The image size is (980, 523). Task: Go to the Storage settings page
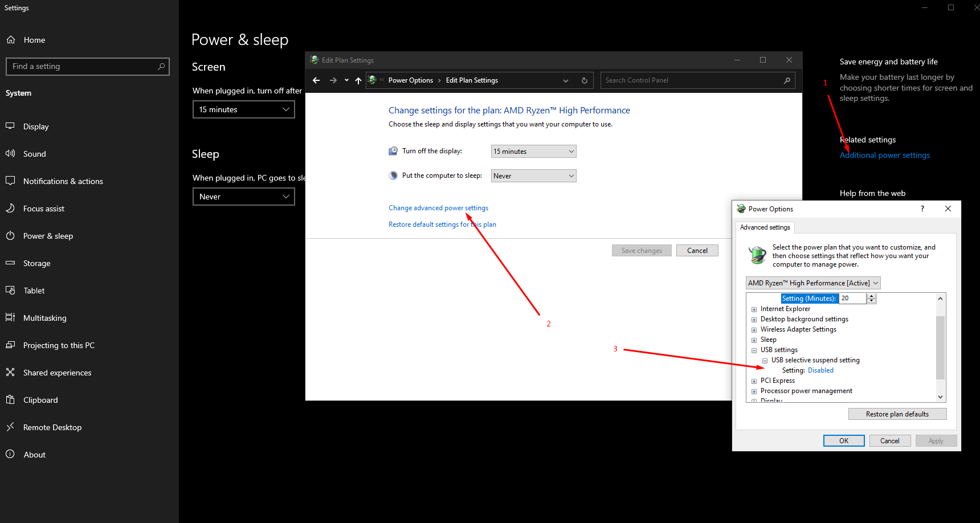36,263
